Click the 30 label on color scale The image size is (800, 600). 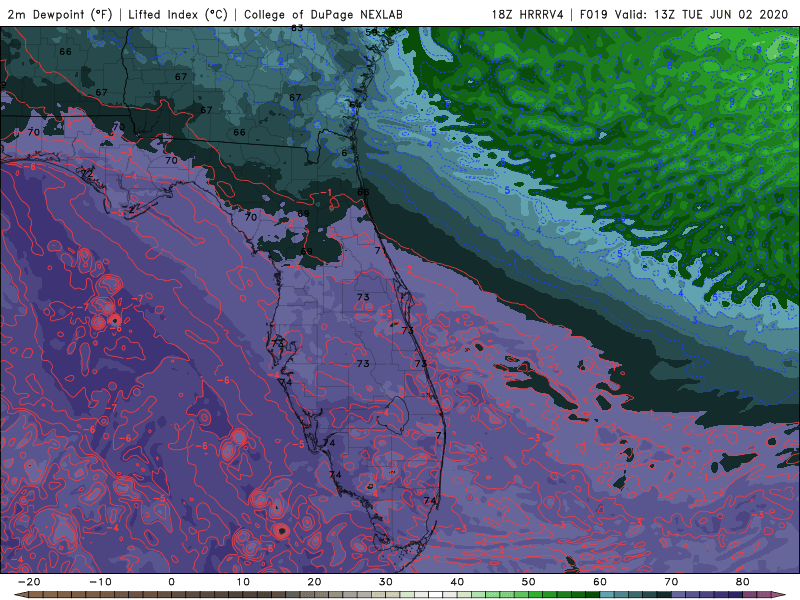click(x=386, y=582)
